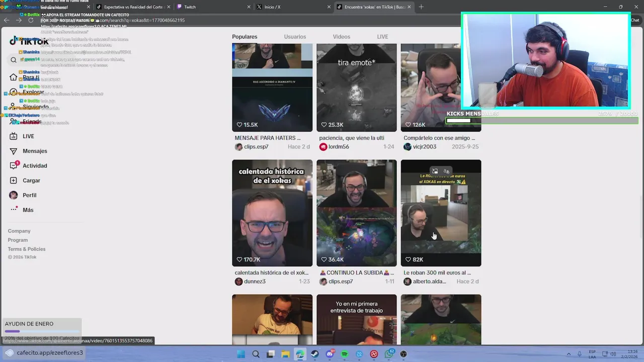Click the Terms & Policies footer link
This screenshot has width=644, height=362.
pos(27,249)
